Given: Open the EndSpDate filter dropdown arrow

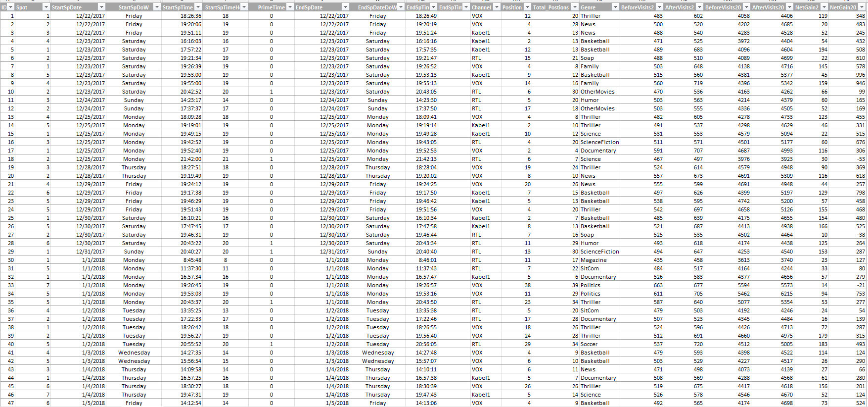Looking at the screenshot, I should point(345,7).
